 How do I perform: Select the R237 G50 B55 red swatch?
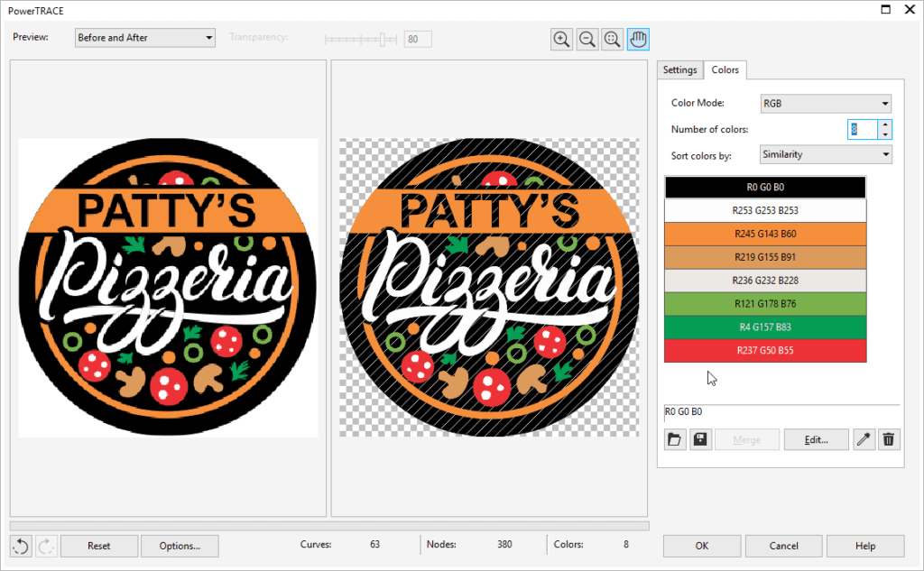(764, 352)
